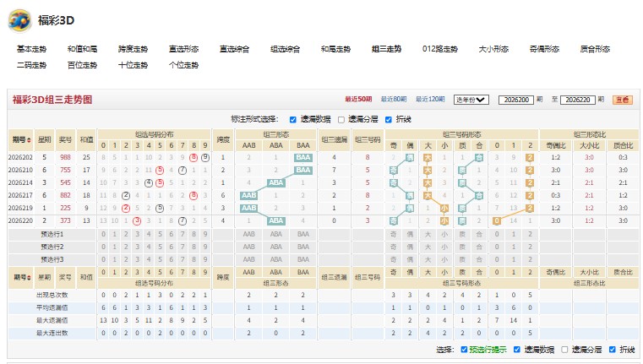
Task: Click 奖号 988 in row 2026202
Action: tap(65, 157)
